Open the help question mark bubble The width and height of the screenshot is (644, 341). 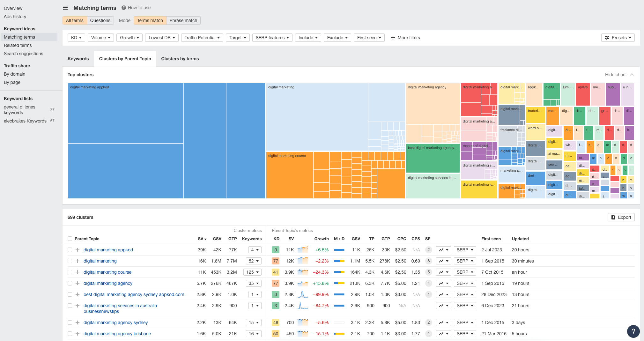pos(633,331)
